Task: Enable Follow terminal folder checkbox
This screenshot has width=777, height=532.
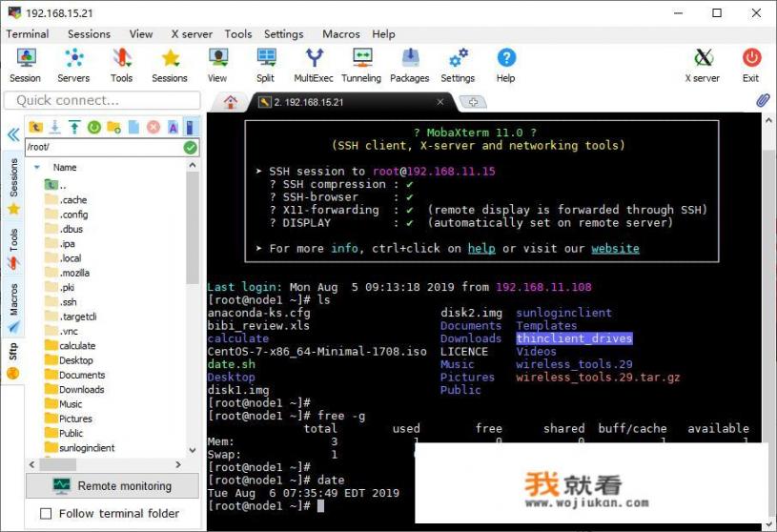Action: pos(46,514)
